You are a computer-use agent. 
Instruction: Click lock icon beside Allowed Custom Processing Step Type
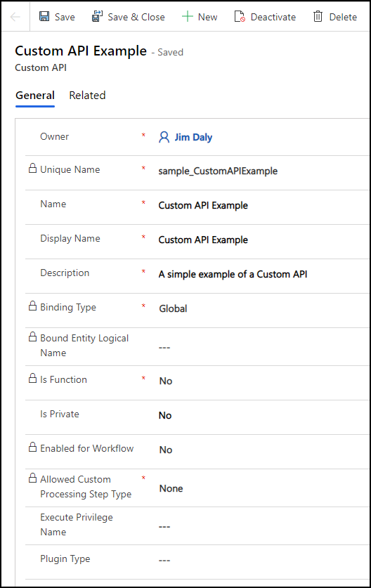[x=32, y=478]
